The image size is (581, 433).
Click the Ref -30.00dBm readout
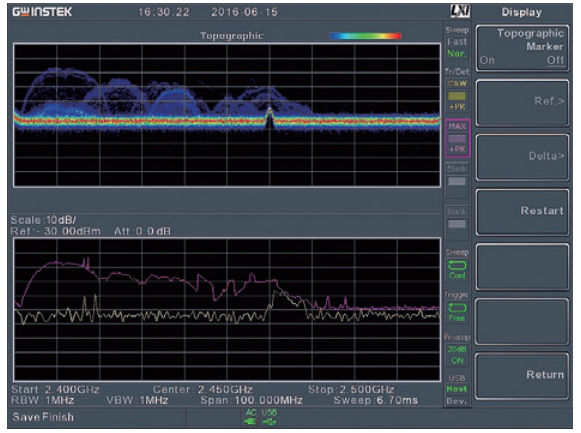56,232
